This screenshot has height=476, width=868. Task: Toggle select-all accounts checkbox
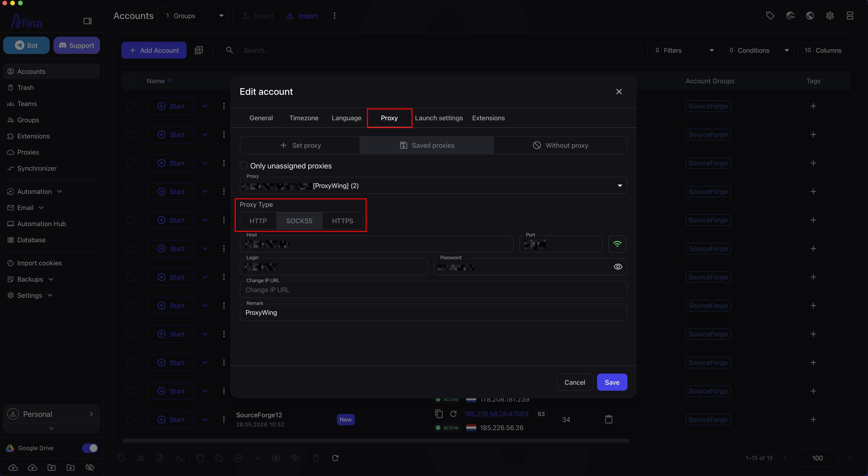pyautogui.click(x=130, y=81)
